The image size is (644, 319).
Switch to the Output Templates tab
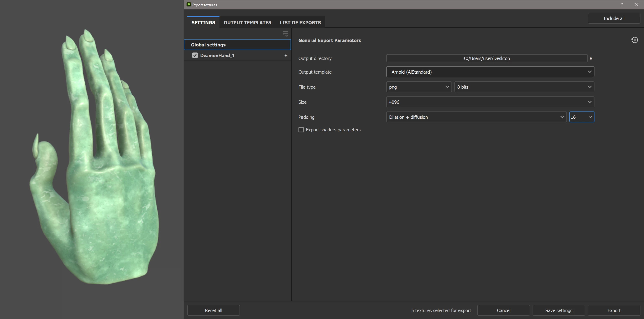click(x=247, y=23)
